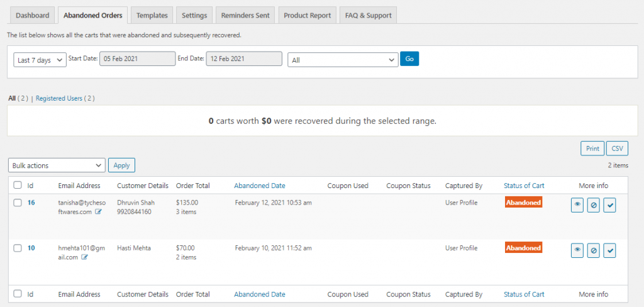Click the Start Date field
This screenshot has width=644, height=307.
(137, 59)
